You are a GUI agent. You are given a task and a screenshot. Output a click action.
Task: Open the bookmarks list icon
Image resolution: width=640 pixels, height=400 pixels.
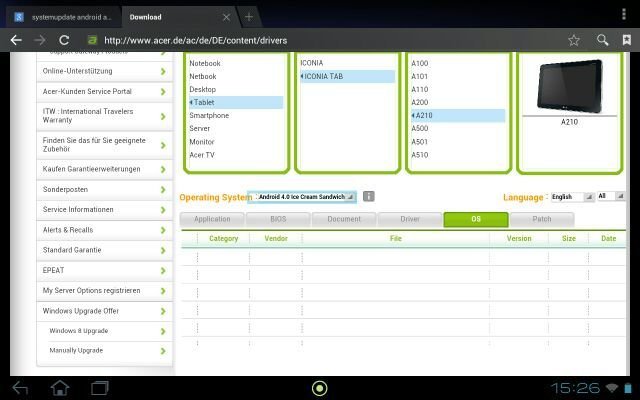pyautogui.click(x=627, y=40)
